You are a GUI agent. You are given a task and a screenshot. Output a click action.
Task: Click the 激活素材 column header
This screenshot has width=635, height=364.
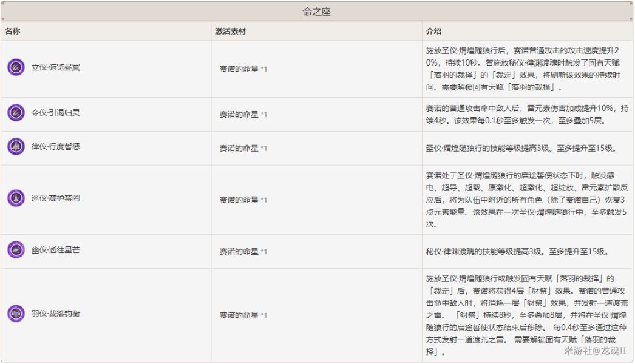click(x=231, y=31)
